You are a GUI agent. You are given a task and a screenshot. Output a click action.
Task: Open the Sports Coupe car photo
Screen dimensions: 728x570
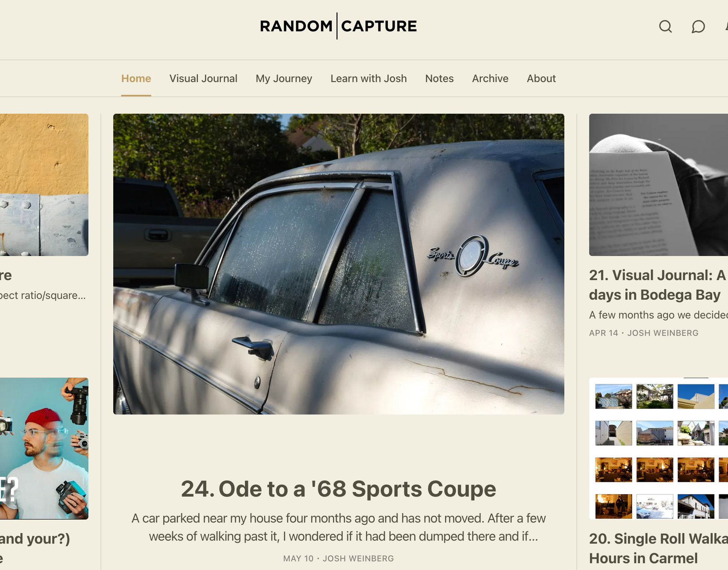339,264
